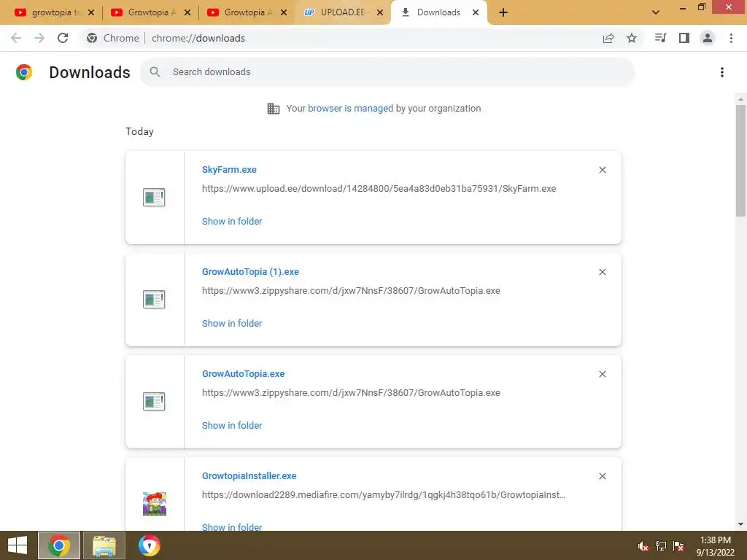Screen dimensions: 747x560
Task: Open the media control icon
Action: coord(660,38)
